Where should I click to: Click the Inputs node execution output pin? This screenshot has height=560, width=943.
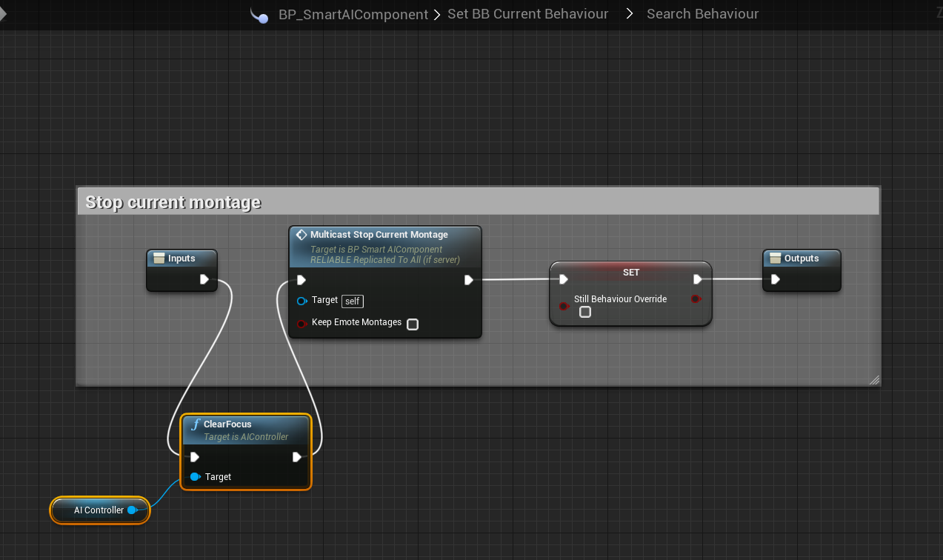click(204, 279)
